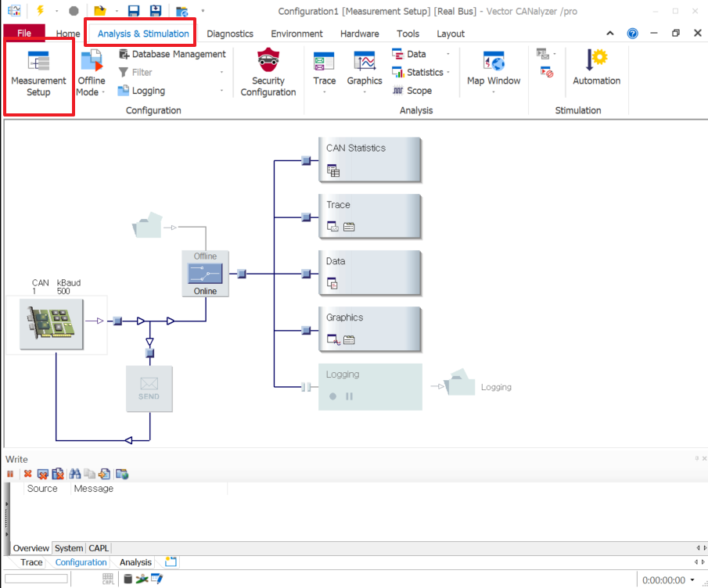Viewport: 708px width, 588px height.
Task: Click the Logging destination file folder icon
Action: (x=460, y=382)
